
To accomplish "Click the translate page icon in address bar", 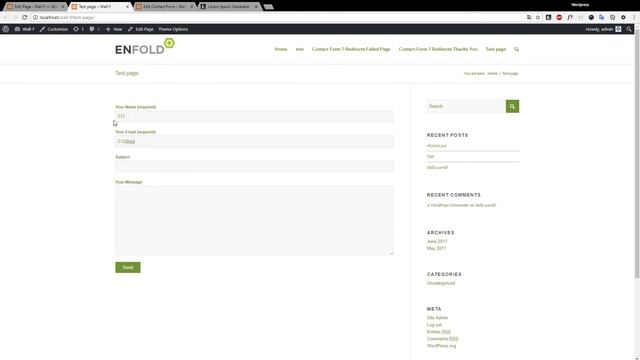I will point(529,18).
